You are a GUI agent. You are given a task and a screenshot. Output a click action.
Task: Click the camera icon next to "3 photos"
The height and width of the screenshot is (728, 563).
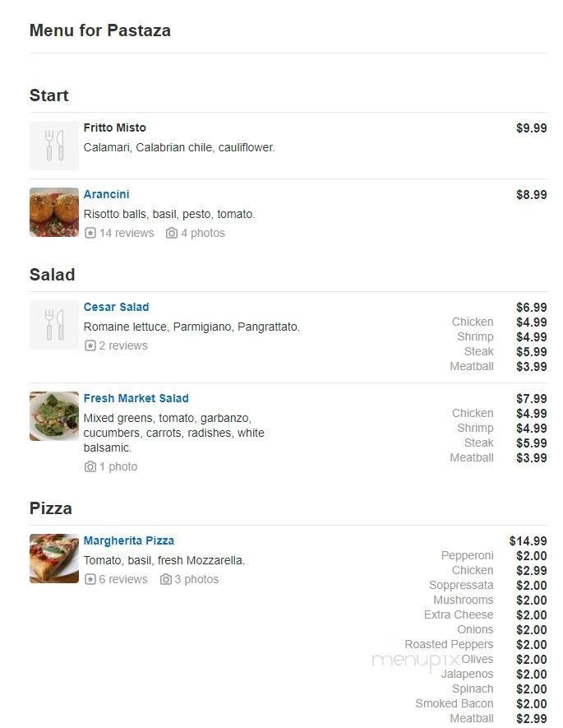165,579
